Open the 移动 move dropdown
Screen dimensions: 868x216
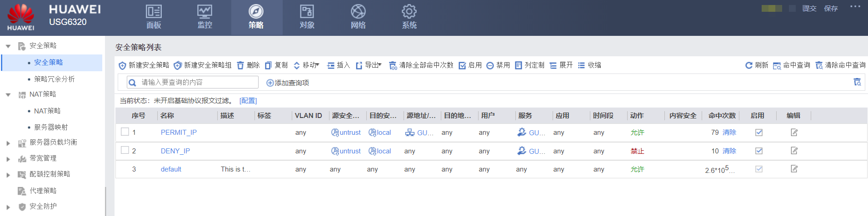pyautogui.click(x=306, y=65)
